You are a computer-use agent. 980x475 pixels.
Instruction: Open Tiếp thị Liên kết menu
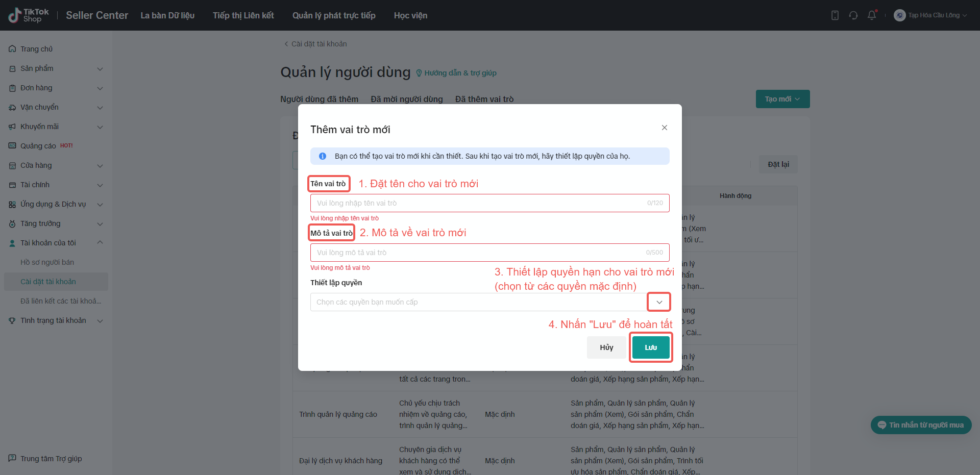(243, 15)
